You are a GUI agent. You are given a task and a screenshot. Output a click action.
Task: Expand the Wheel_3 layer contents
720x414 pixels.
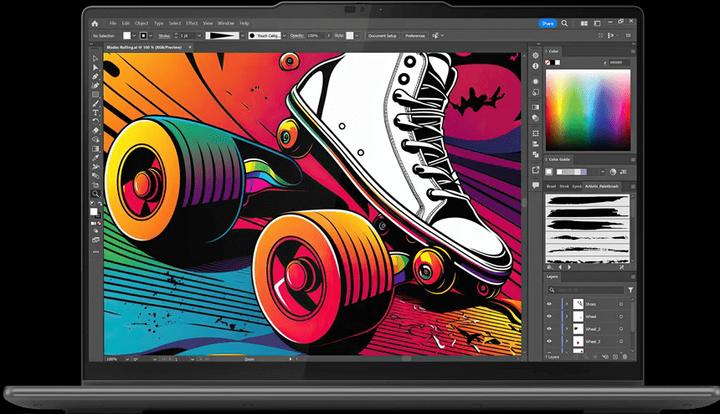(x=567, y=341)
